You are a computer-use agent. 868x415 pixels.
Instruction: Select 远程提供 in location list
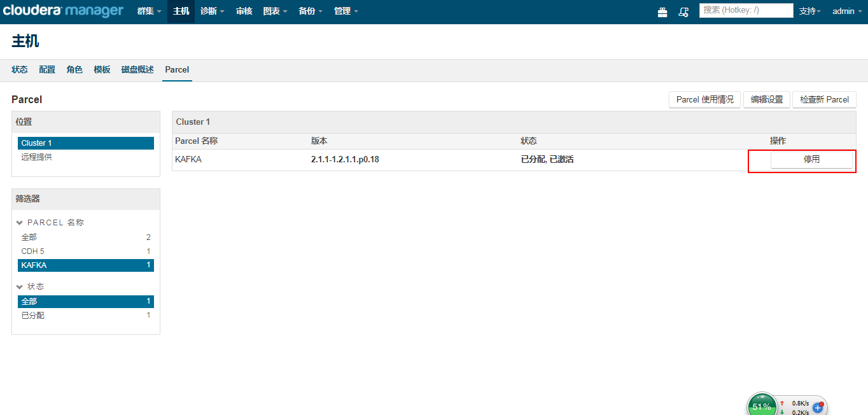pos(86,157)
